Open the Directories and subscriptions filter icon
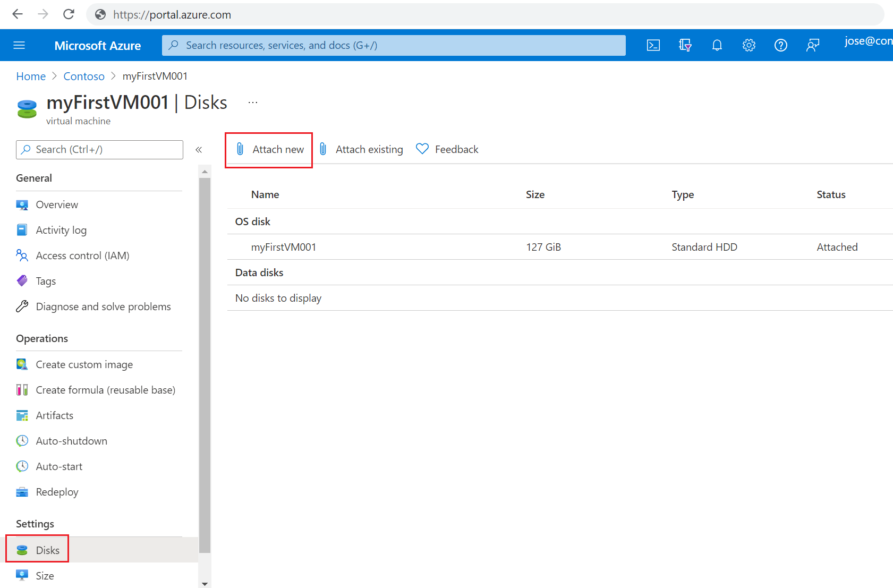Screen dimensions: 893x588 click(x=685, y=45)
